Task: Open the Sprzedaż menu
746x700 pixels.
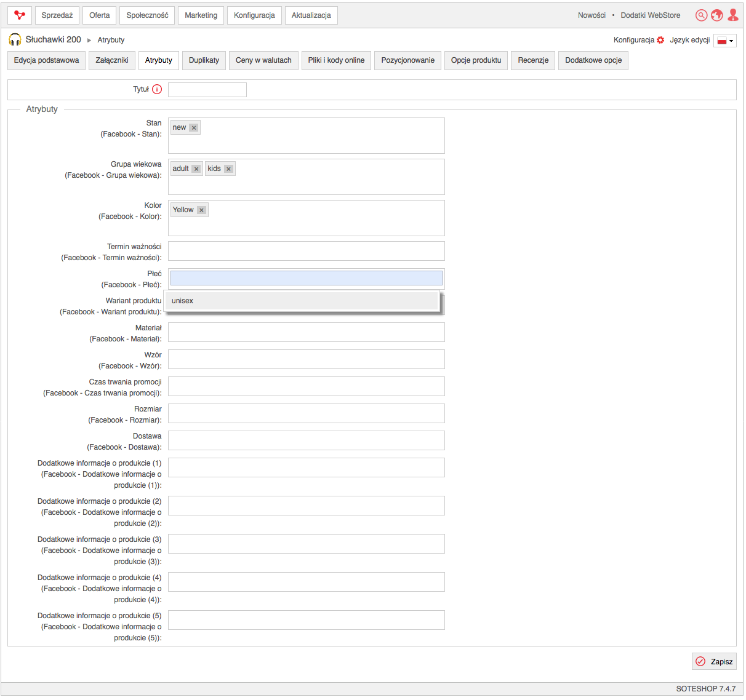Action: coord(57,15)
